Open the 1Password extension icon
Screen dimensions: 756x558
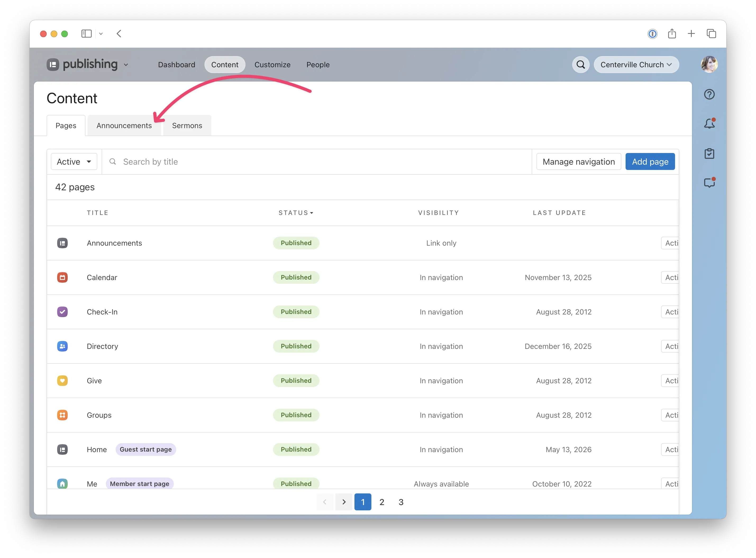pos(652,34)
